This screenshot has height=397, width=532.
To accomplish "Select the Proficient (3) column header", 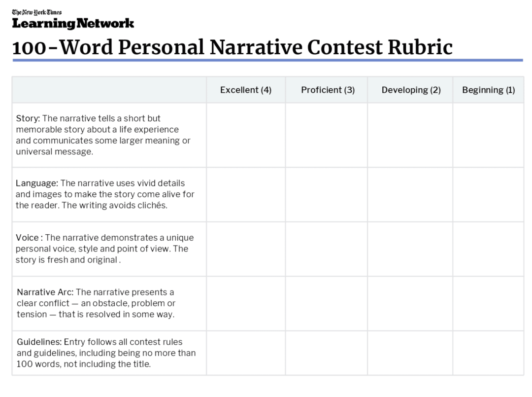I will [x=328, y=90].
